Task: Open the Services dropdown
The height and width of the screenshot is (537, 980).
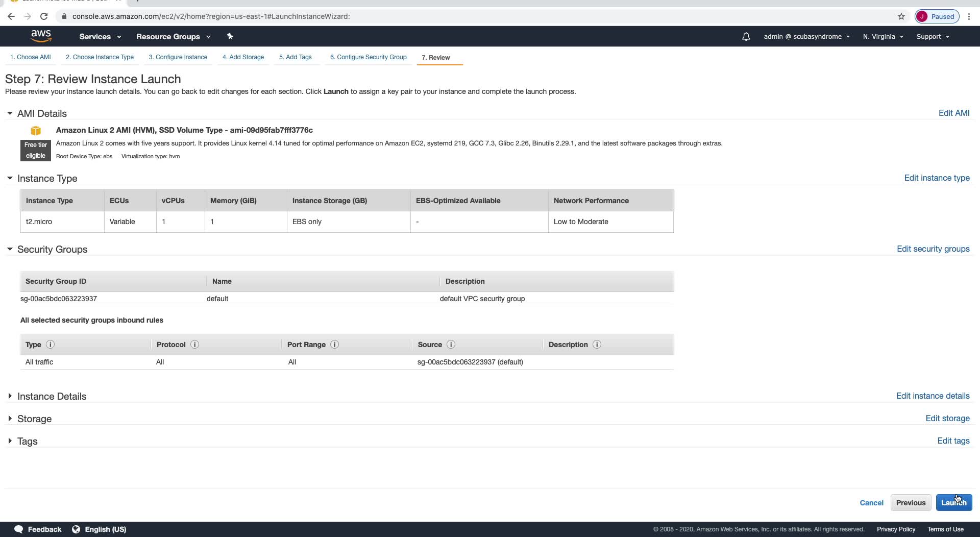Action: (x=100, y=37)
